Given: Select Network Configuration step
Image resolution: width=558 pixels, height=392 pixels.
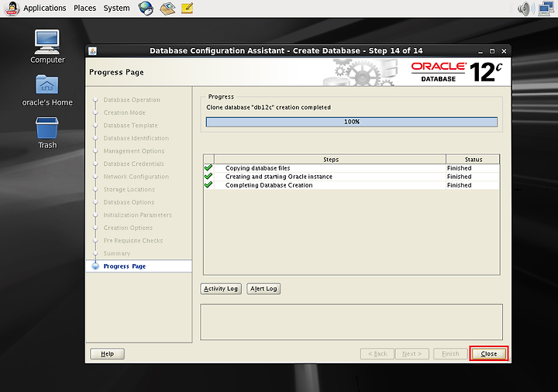Looking at the screenshot, I should (136, 177).
